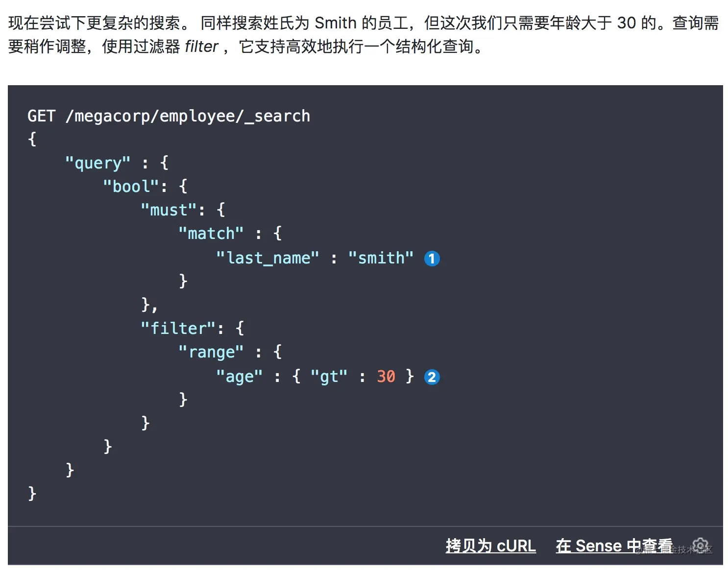Click the opening brace below the GET line

(x=32, y=139)
